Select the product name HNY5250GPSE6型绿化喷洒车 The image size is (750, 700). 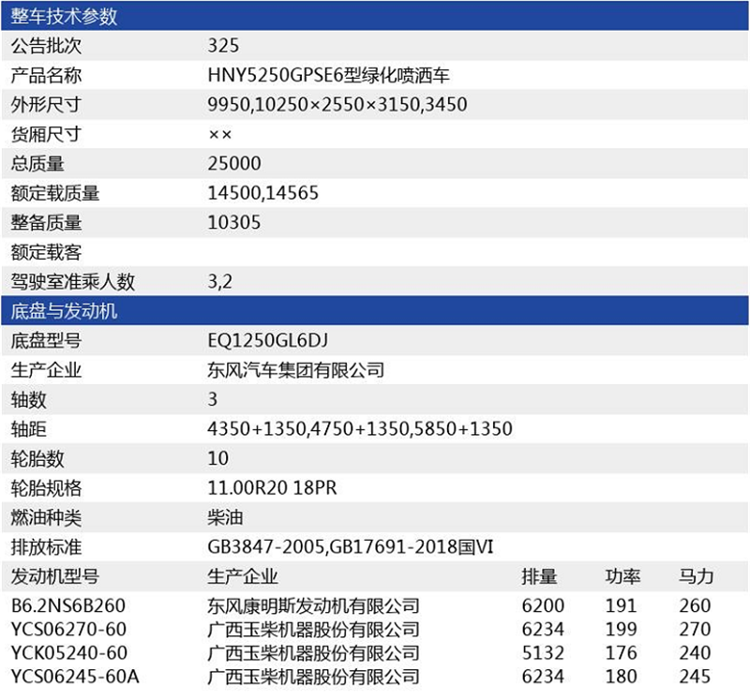(335, 75)
